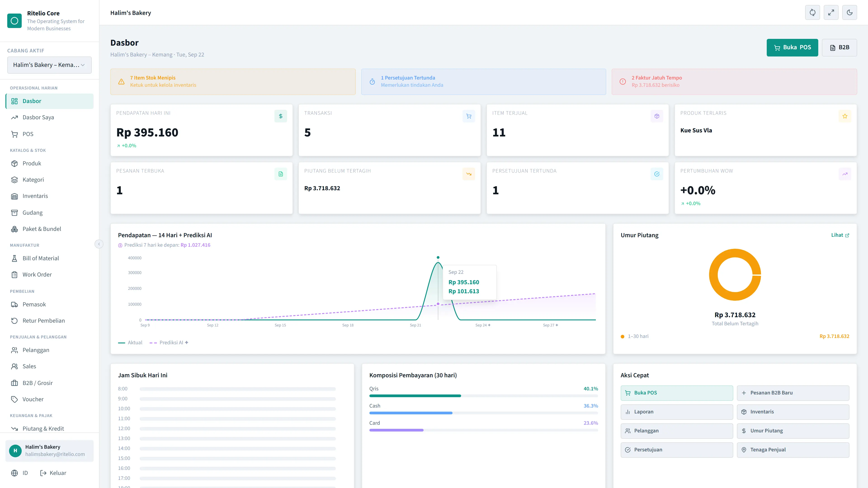
Task: Click the refresh icon in top bar
Action: pos(812,12)
